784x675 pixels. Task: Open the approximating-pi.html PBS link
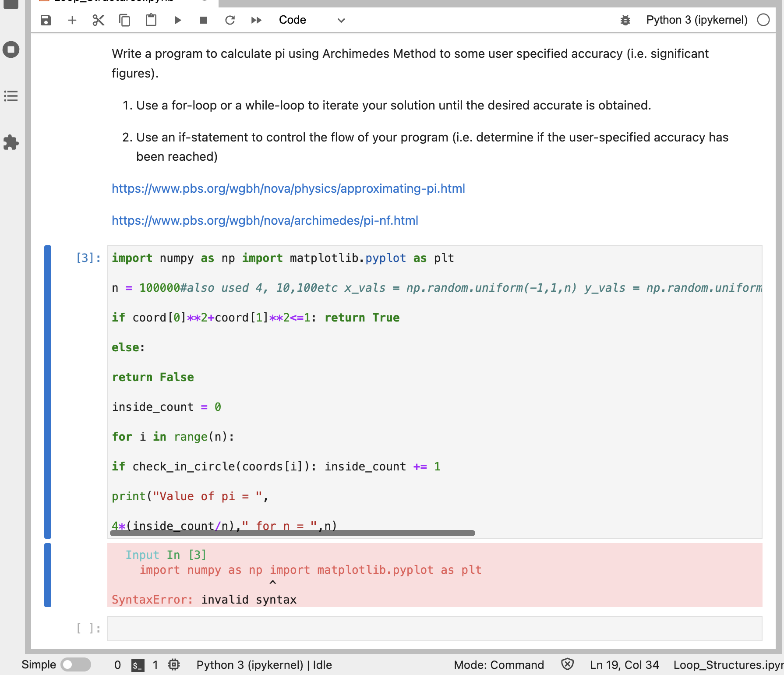[x=288, y=188]
